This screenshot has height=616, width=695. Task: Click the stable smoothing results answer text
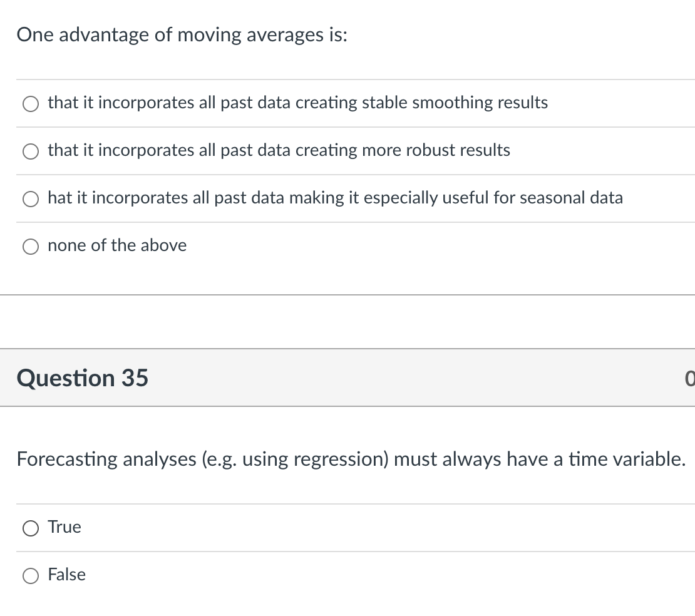tap(298, 102)
